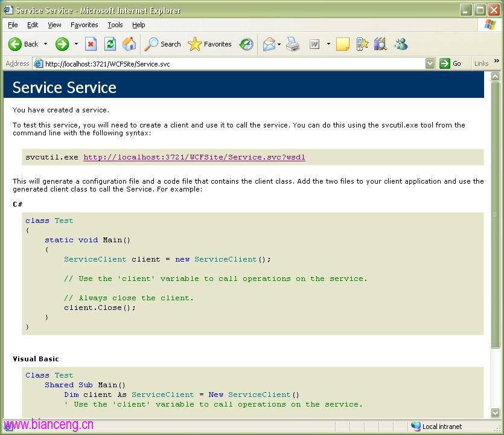Click the page icon in address bar
The image size is (504, 435).
38,63
